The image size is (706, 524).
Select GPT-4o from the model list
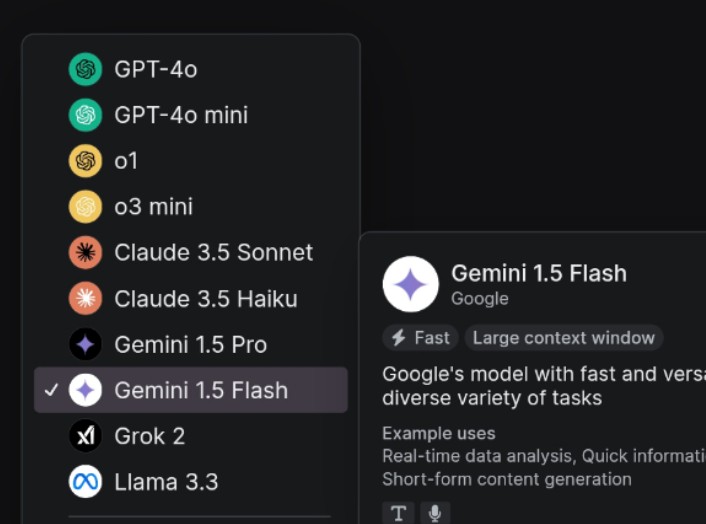(x=156, y=69)
